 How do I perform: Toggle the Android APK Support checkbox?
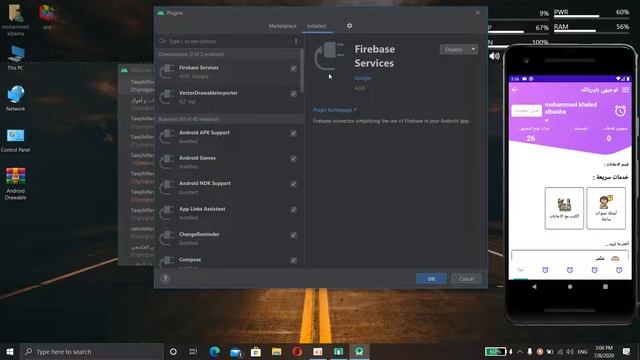(293, 133)
